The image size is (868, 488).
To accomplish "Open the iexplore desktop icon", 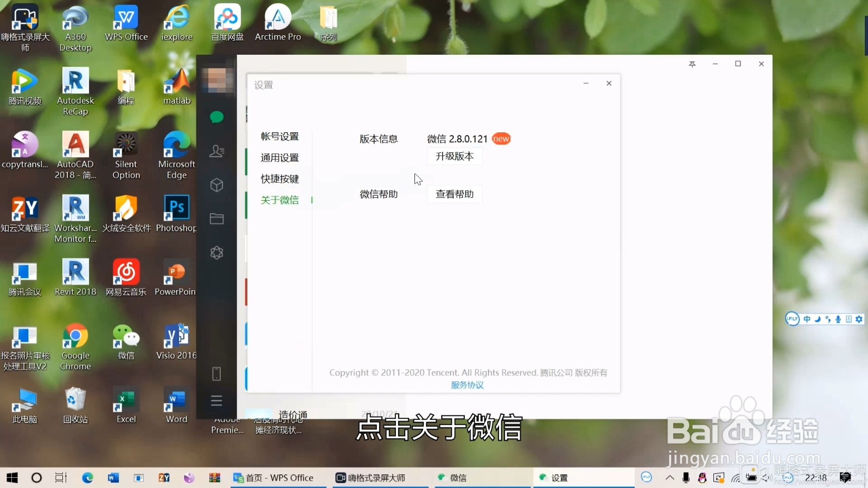I will (x=177, y=23).
